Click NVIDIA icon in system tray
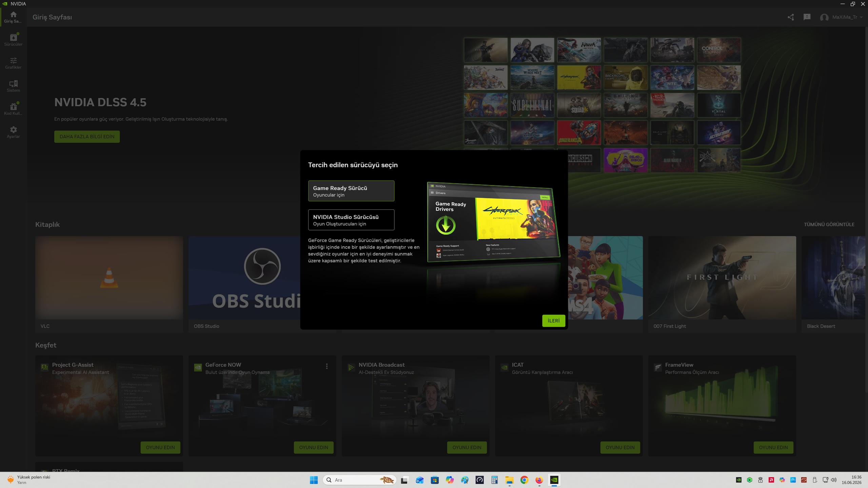 pyautogui.click(x=738, y=480)
